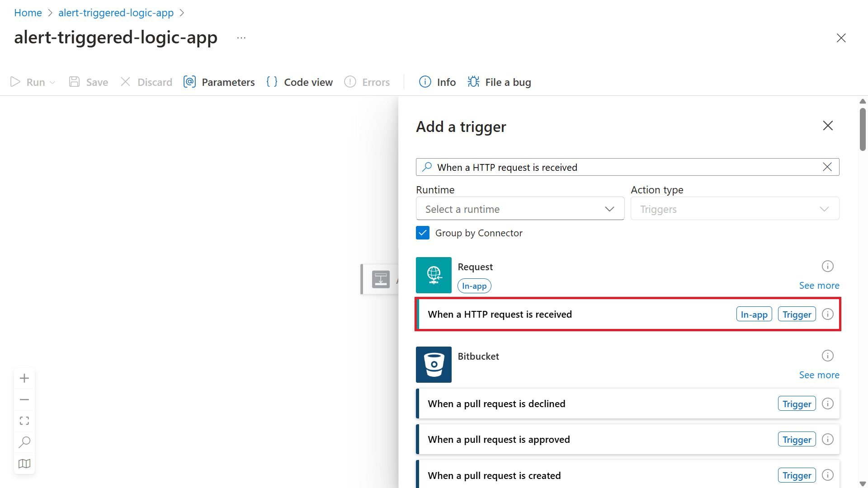Image resolution: width=868 pixels, height=488 pixels.
Task: Click info icon for the pull request declined trigger
Action: click(x=827, y=404)
